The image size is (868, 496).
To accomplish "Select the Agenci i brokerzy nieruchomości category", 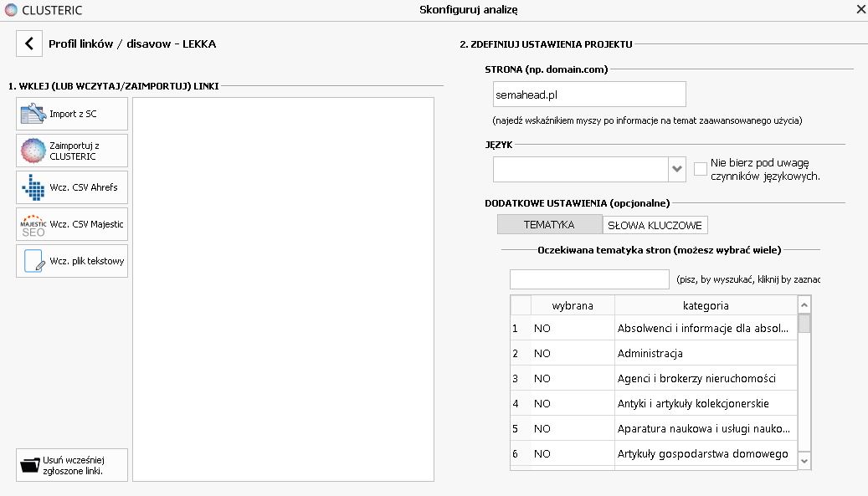I will tap(696, 378).
